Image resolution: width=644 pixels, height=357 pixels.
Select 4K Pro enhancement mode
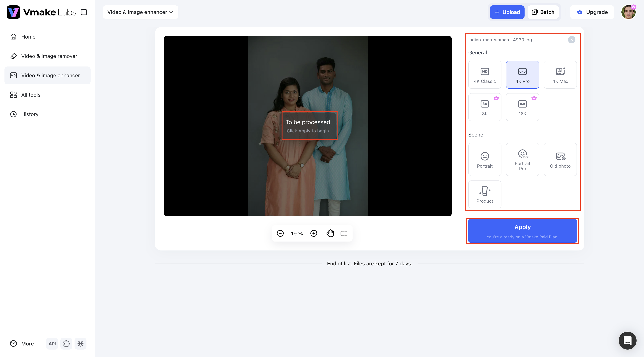523,75
